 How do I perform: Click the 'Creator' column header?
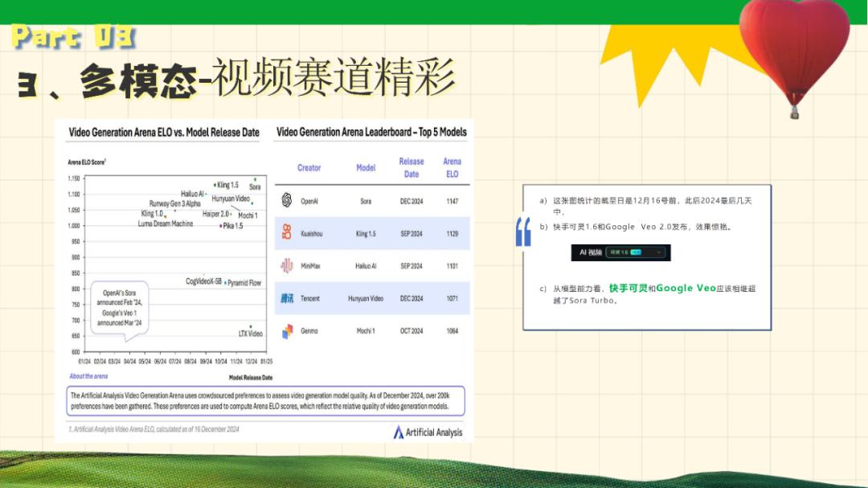[x=309, y=168]
